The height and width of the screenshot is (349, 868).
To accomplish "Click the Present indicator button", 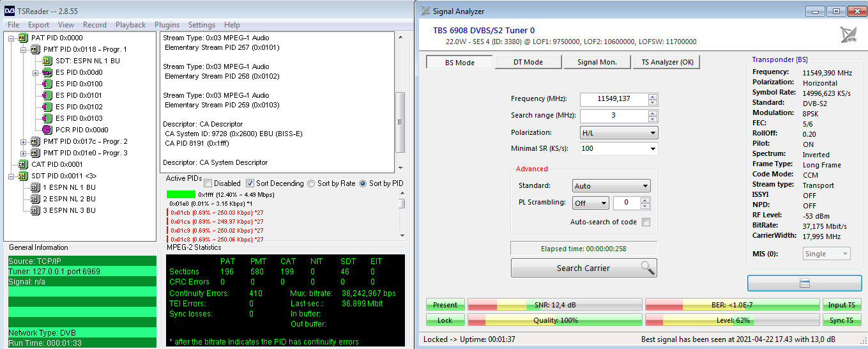I will coord(445,305).
